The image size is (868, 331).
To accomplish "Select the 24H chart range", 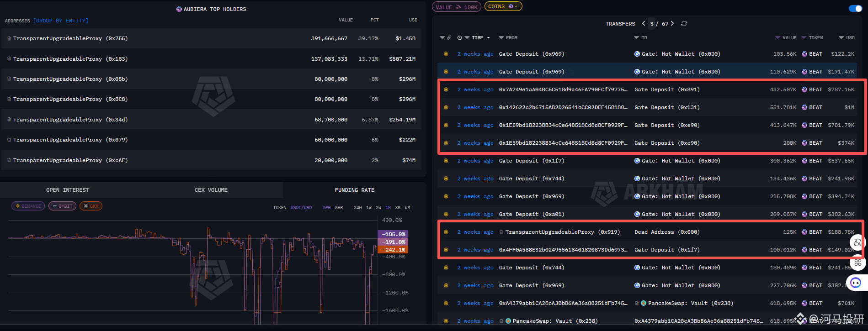I will tap(358, 208).
